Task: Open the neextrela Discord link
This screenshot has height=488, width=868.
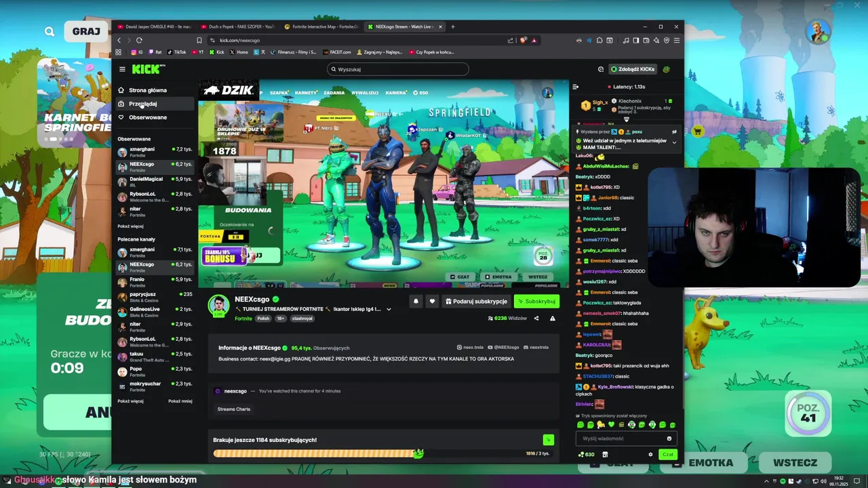Action: coord(536,347)
